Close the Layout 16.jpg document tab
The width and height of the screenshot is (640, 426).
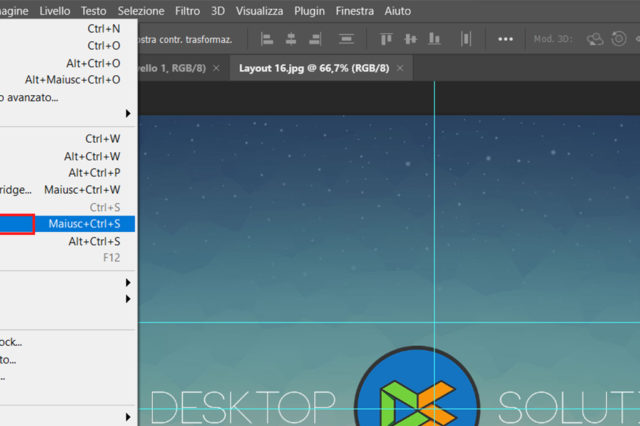click(x=400, y=68)
